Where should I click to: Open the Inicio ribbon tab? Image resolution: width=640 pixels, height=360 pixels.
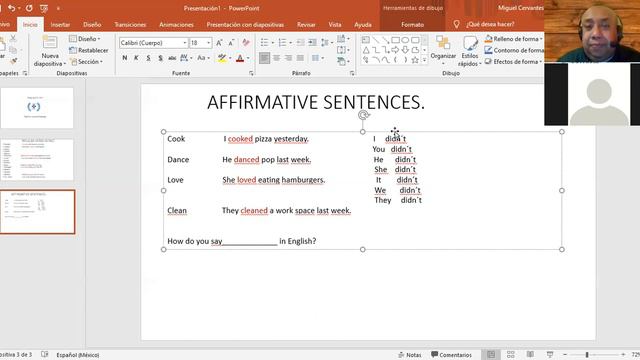[x=30, y=24]
